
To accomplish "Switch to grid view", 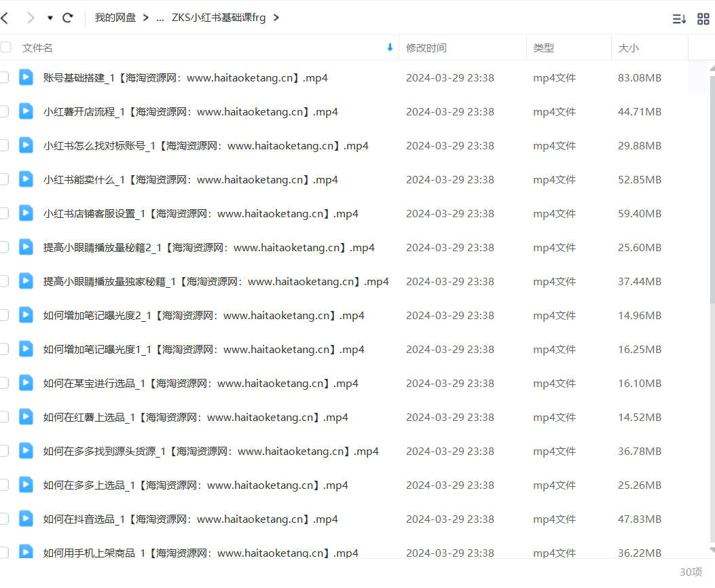I will pyautogui.click(x=703, y=19).
